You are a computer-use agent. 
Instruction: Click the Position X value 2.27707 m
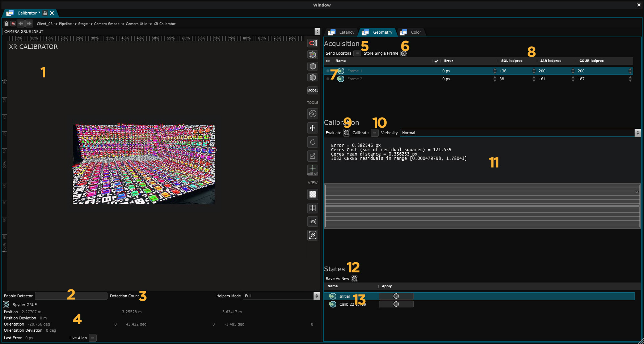tap(31, 312)
